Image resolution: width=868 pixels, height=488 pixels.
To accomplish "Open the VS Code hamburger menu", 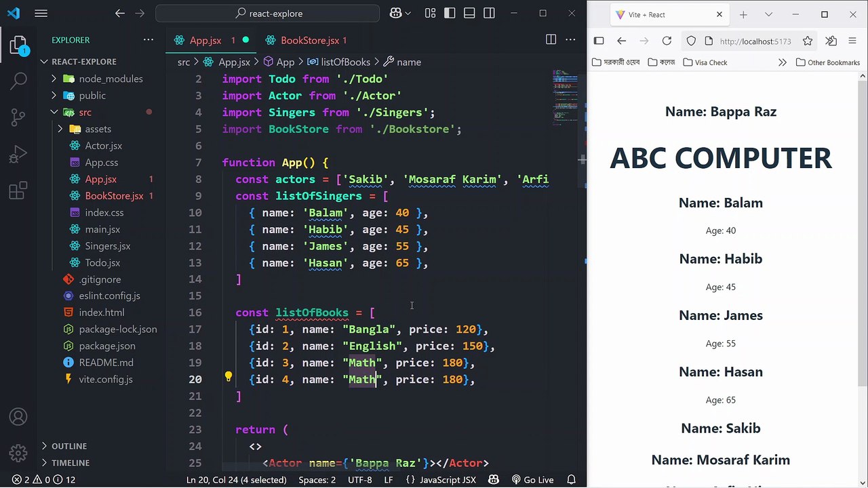I will tap(41, 14).
